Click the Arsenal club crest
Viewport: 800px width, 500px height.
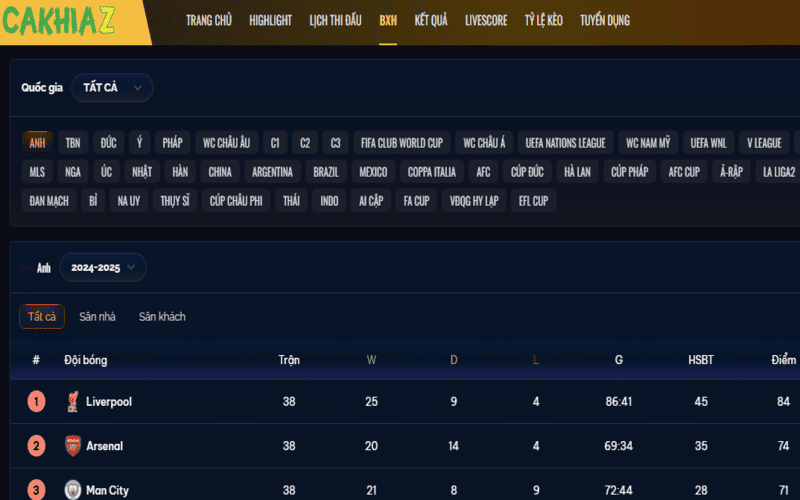click(x=73, y=446)
